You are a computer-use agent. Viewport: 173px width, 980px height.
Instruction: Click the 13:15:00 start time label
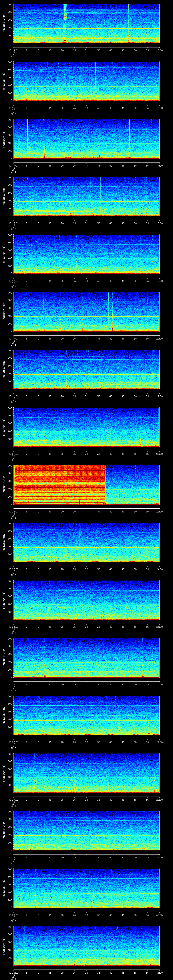[14, 108]
